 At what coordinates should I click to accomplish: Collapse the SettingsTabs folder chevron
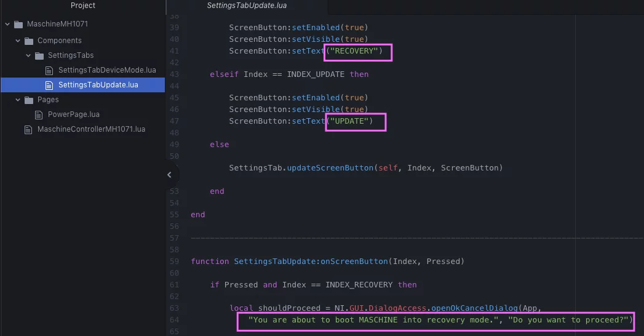coord(28,55)
